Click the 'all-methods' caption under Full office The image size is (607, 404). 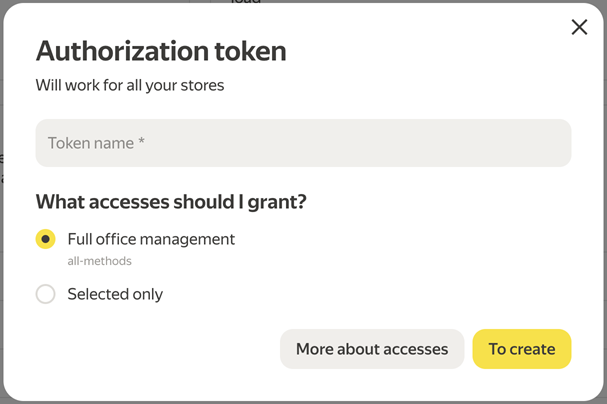click(x=99, y=261)
